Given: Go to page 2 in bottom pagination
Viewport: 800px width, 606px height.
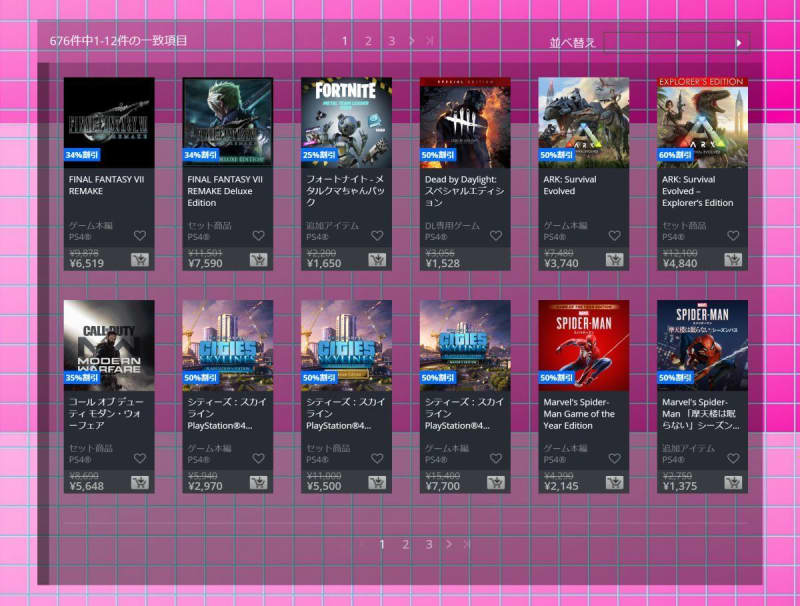Looking at the screenshot, I should point(406,544).
